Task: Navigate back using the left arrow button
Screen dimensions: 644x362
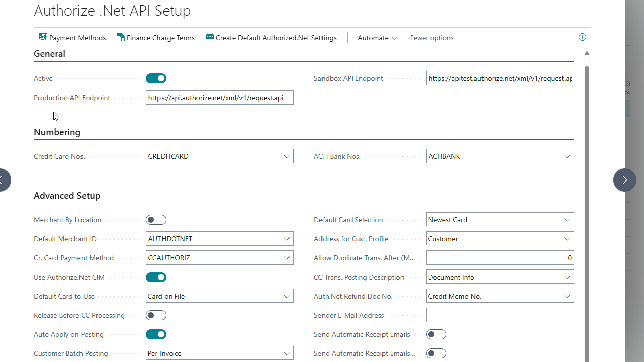Action: click(x=3, y=179)
